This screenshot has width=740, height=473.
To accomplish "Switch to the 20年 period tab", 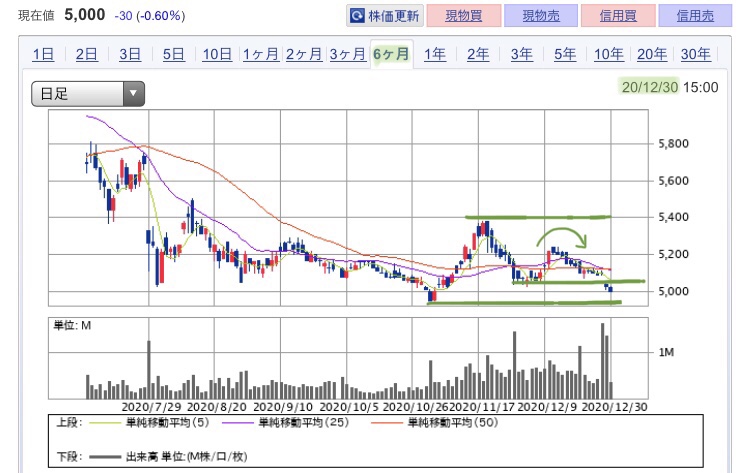I will pyautogui.click(x=652, y=54).
